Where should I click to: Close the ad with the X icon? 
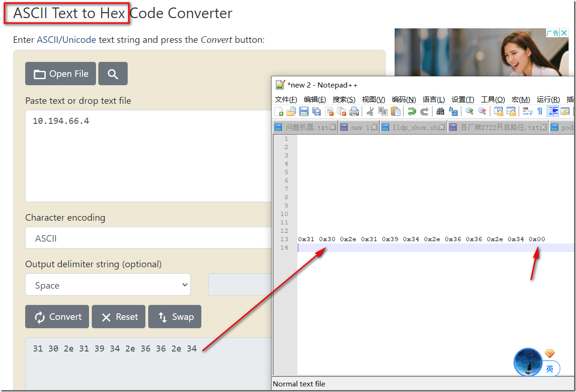click(x=564, y=33)
